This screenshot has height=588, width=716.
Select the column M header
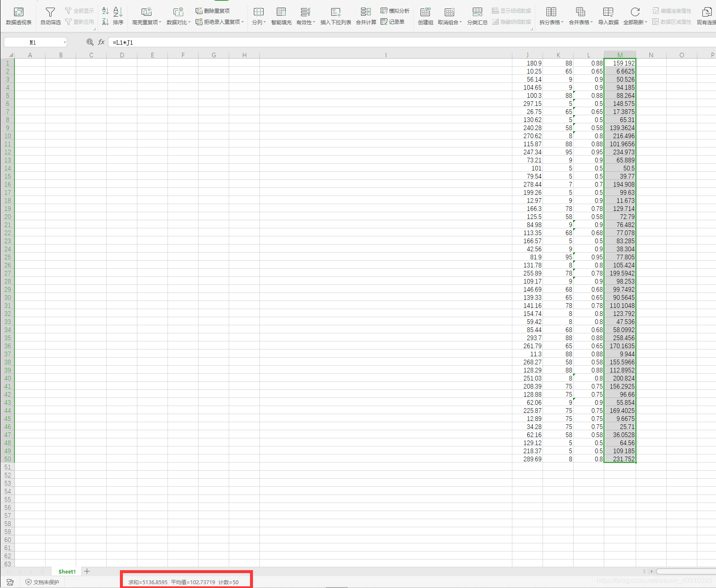(620, 55)
